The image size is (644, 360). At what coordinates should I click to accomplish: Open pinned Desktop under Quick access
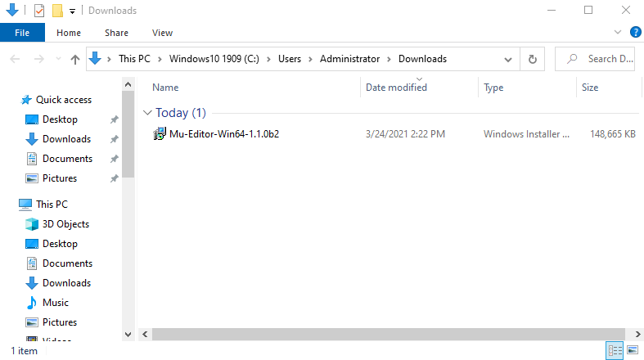coord(60,119)
